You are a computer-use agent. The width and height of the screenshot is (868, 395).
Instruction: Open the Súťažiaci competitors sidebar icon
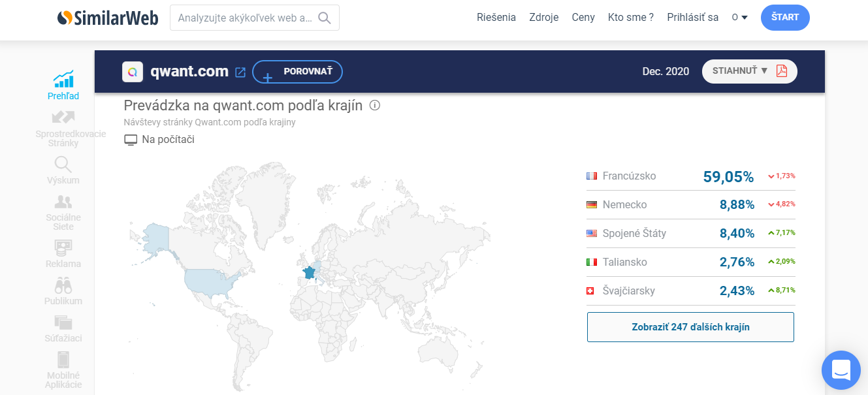point(63,323)
